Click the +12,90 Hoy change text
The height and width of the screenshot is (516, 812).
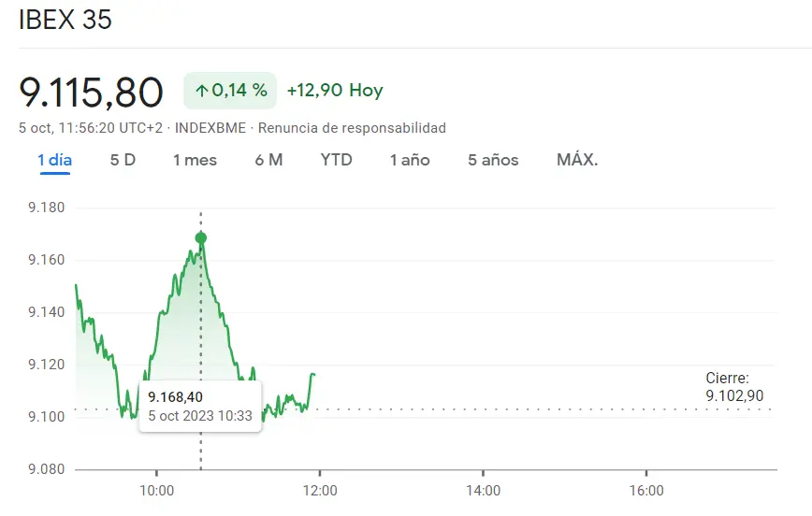335,90
